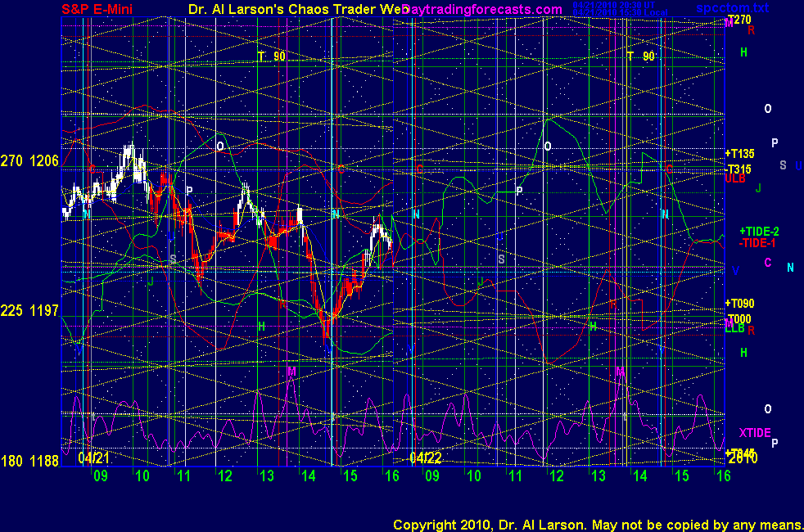Click the red "-TIDE-1" legend label

(x=757, y=243)
